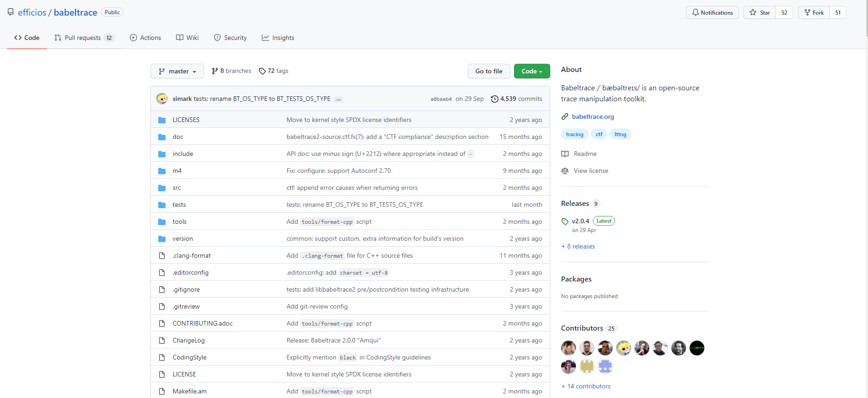Click the Go to file button
The image size is (868, 398).
(x=489, y=71)
